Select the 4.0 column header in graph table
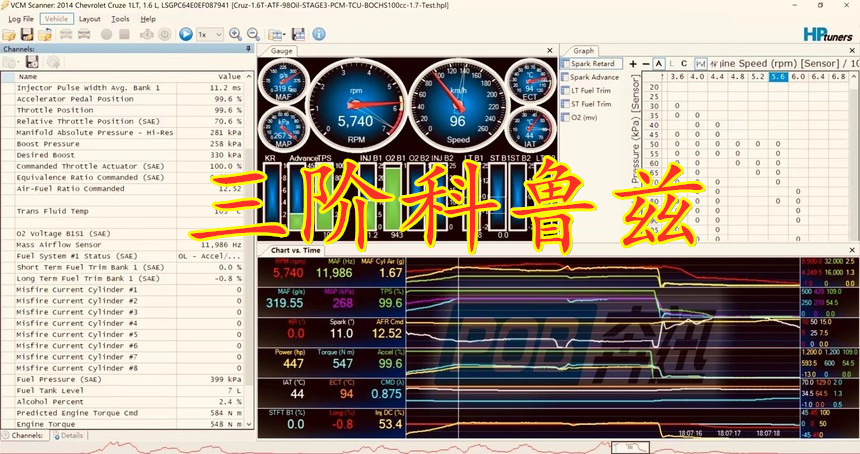The image size is (860, 454). tap(697, 77)
